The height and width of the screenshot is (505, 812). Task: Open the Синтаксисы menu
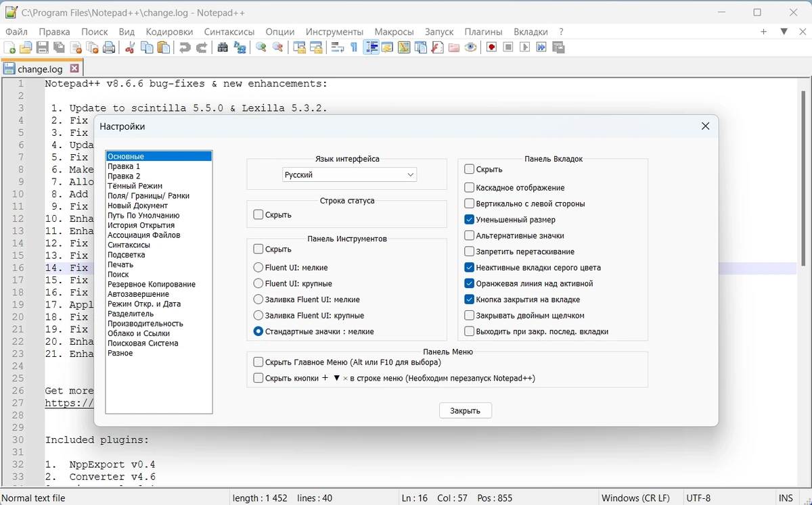(229, 32)
